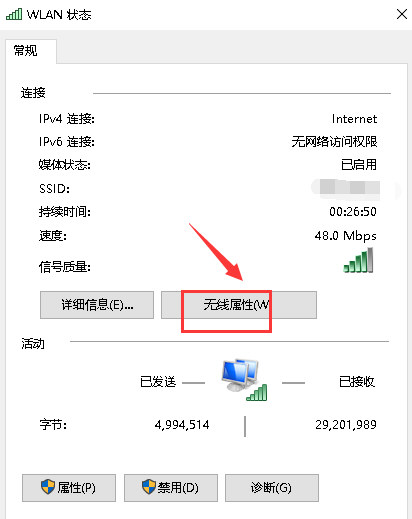The image size is (412, 519).
Task: Open the 详细信息(E)... details button
Action: (x=97, y=305)
